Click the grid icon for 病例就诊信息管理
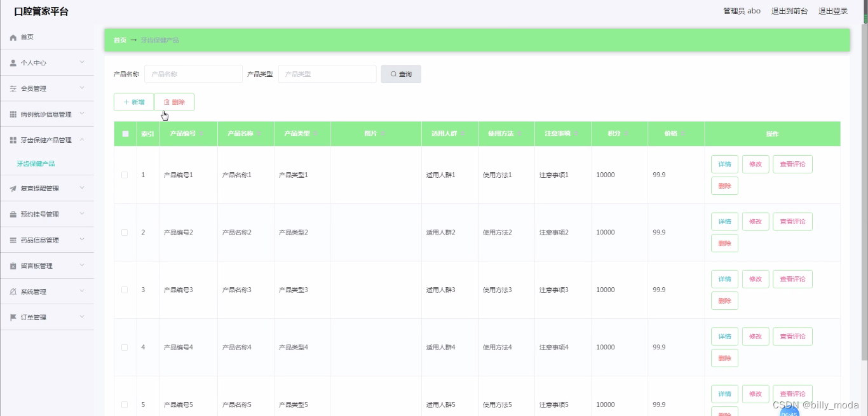 13,114
